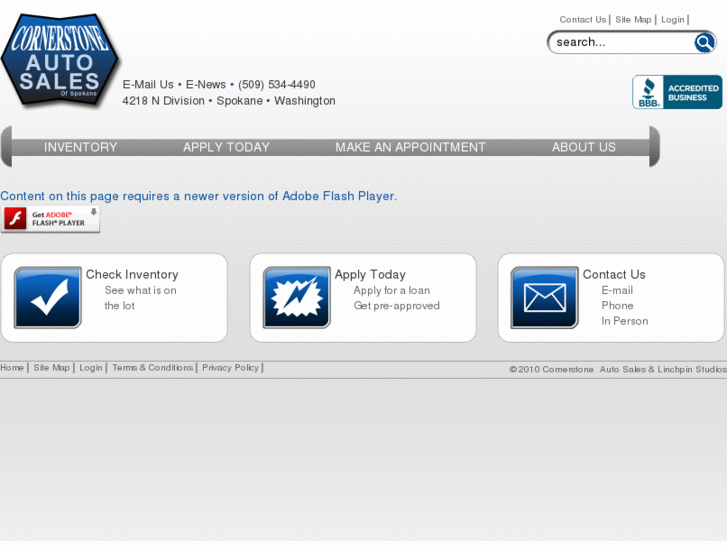
Task: Open Privacy Policy link
Action: (x=230, y=368)
